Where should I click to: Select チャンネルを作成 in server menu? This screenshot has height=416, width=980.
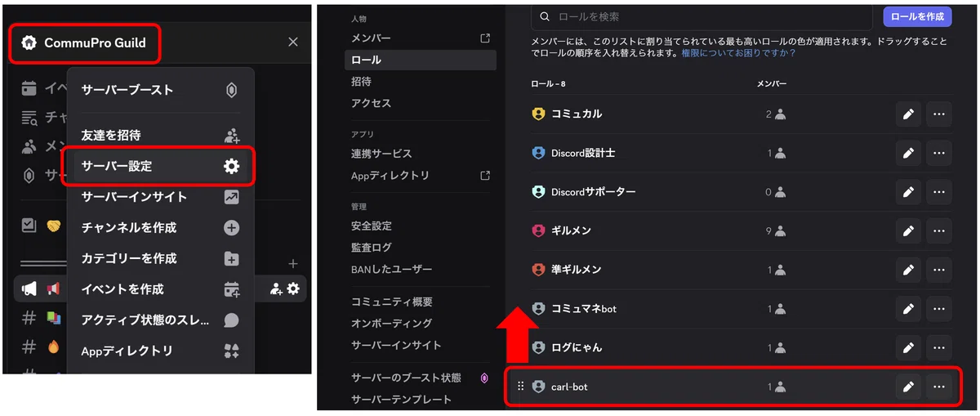click(x=161, y=227)
